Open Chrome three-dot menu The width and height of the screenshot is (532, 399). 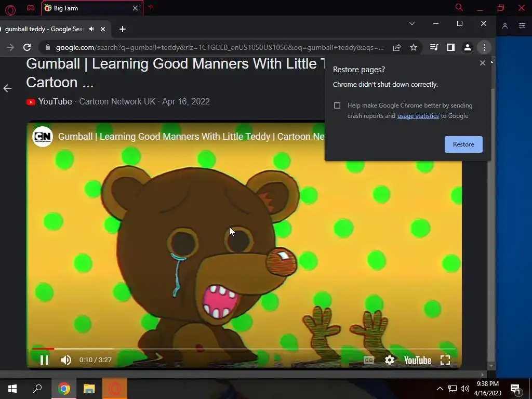click(484, 47)
